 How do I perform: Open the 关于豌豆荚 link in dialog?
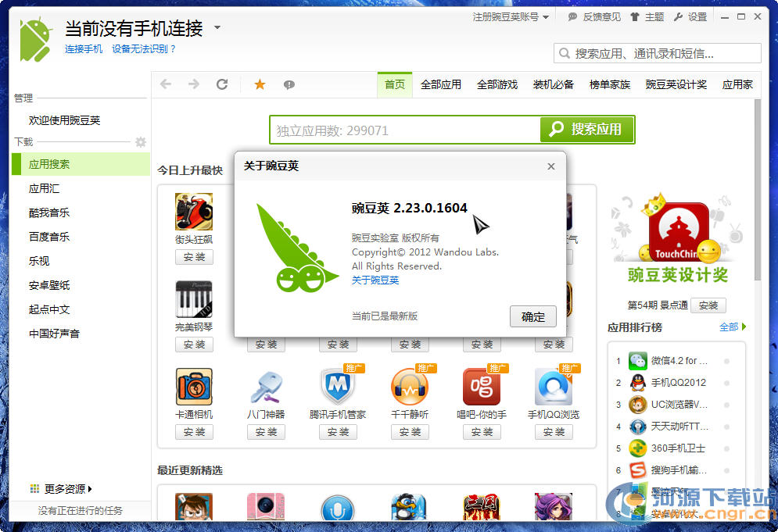coord(375,280)
